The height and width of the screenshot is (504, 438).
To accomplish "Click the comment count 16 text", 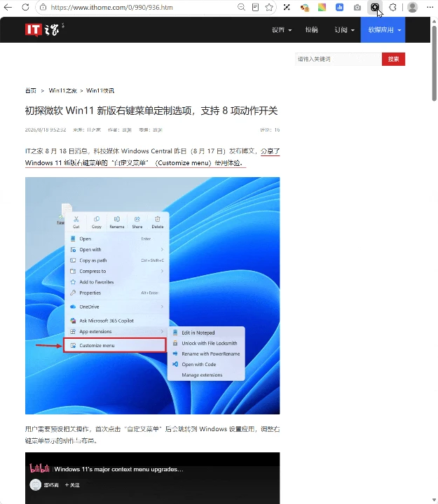I will [x=270, y=130].
